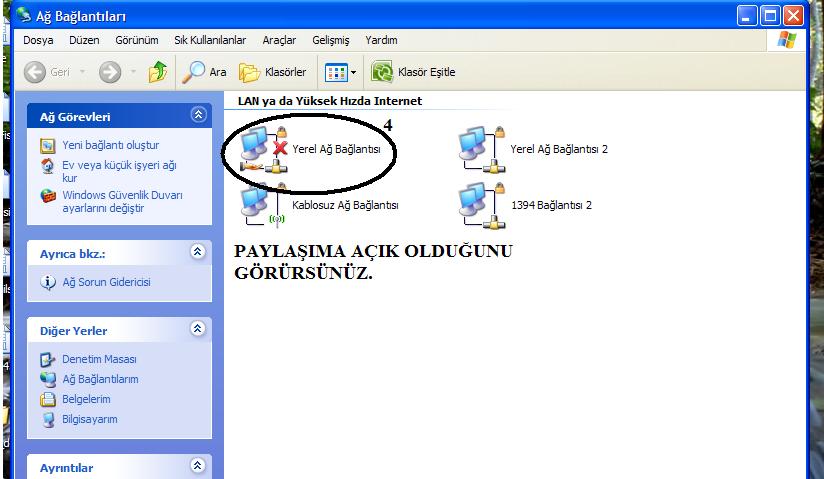
Task: Open Bilgisayarım link
Action: point(89,419)
